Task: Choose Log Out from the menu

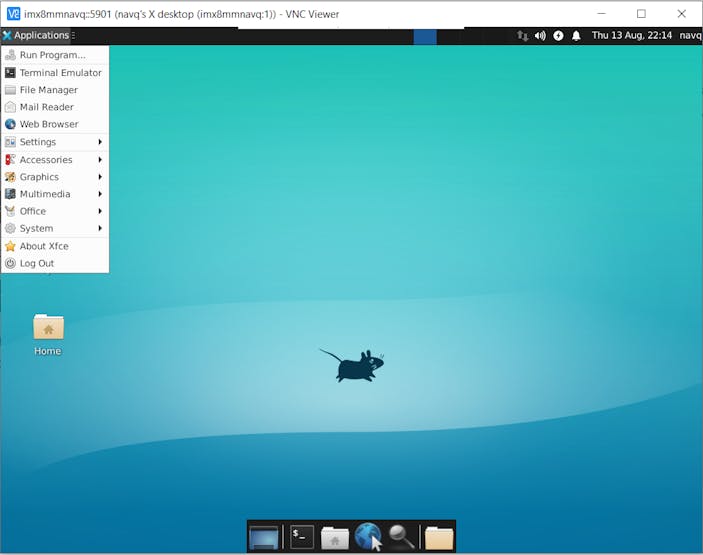Action: pyautogui.click(x=55, y=264)
